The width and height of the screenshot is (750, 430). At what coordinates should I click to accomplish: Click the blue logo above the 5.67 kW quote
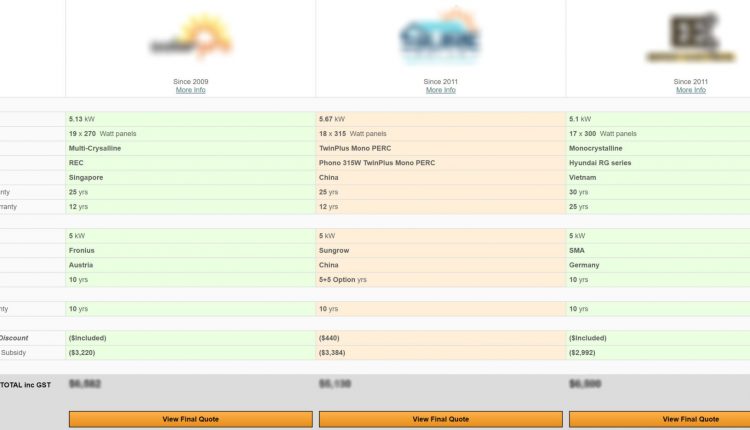440,36
